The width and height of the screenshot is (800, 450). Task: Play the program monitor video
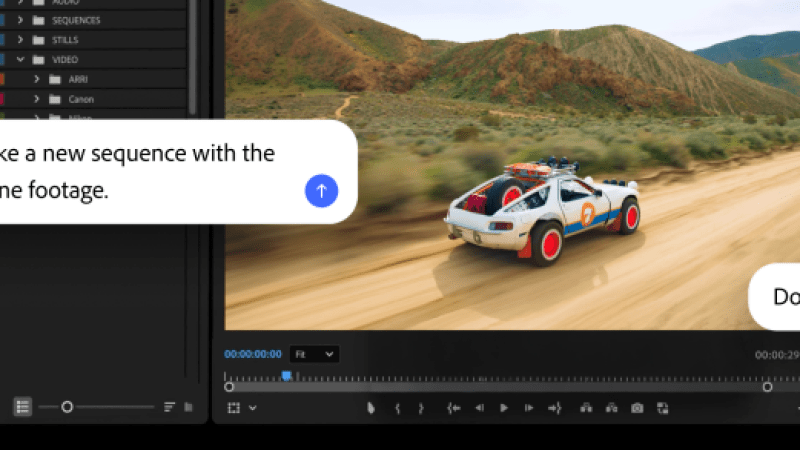504,408
